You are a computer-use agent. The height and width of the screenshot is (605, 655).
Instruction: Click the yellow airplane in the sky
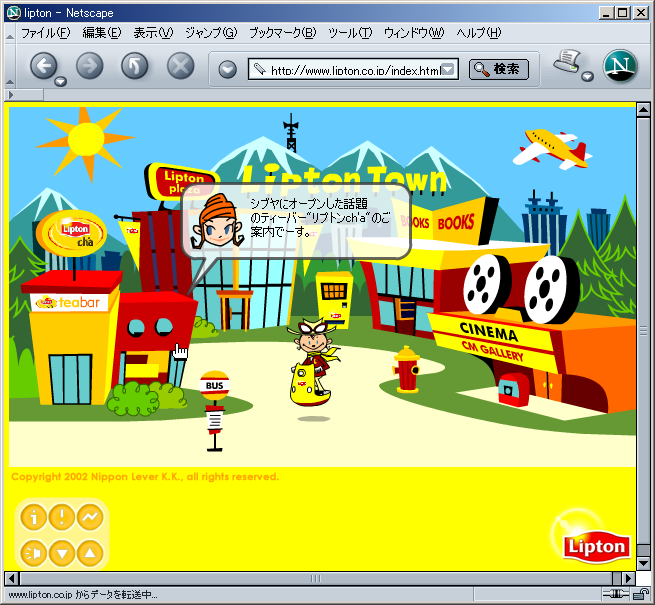tap(552, 149)
